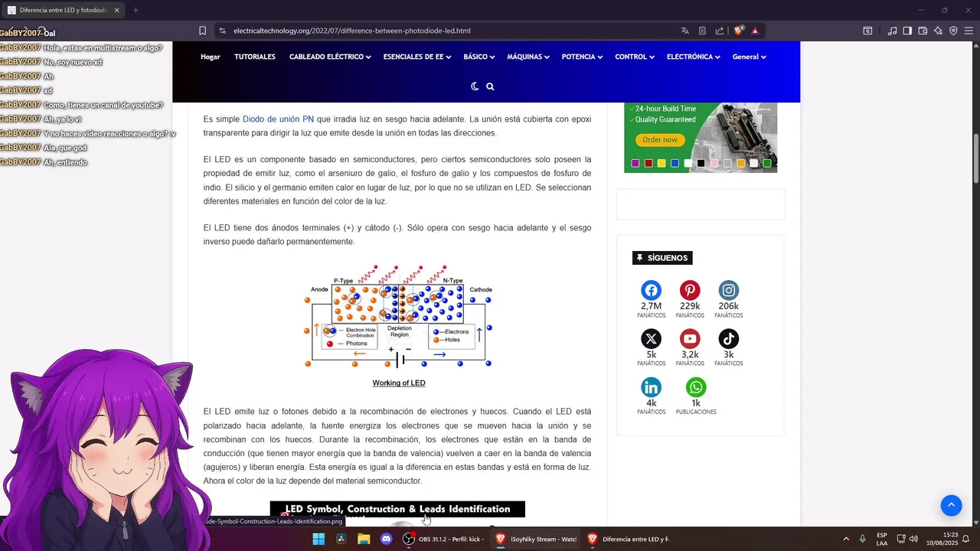Open the Brave playlist music note icon
Viewport: 980px width, 551px height.
pyautogui.click(x=892, y=31)
